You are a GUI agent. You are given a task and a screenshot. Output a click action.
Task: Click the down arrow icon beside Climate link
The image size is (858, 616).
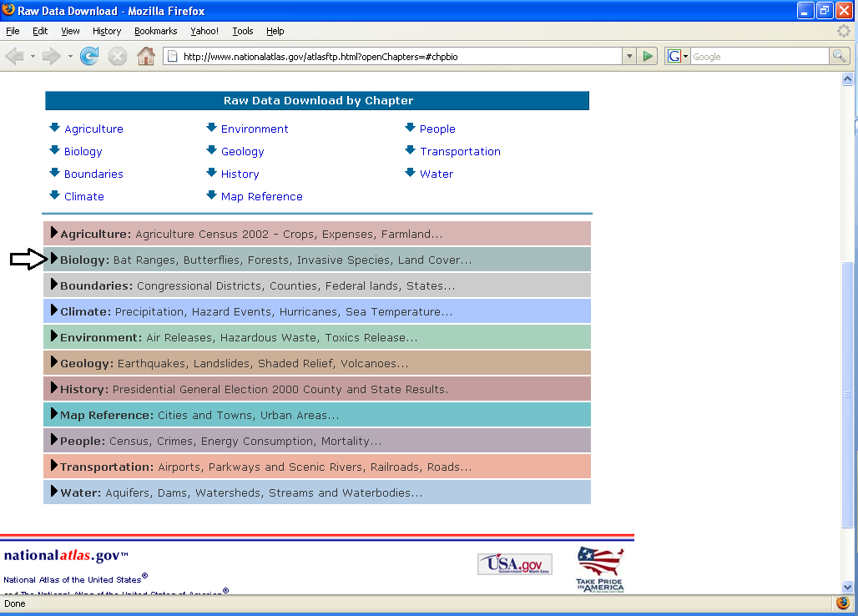pos(54,195)
